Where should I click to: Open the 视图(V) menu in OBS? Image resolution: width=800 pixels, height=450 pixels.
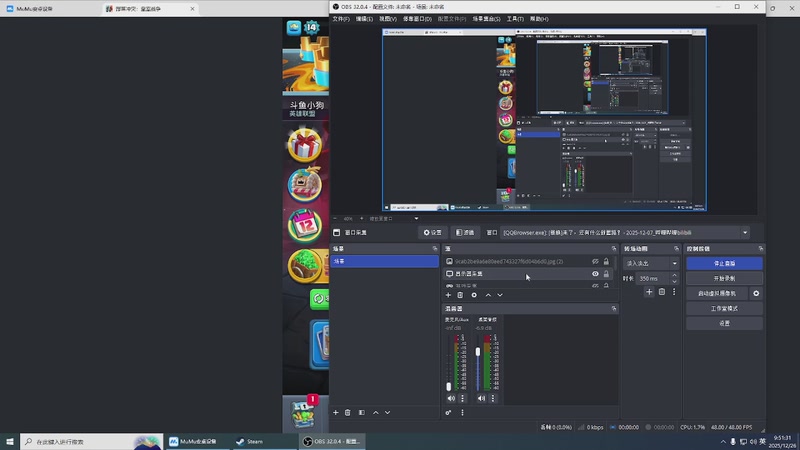pyautogui.click(x=388, y=19)
